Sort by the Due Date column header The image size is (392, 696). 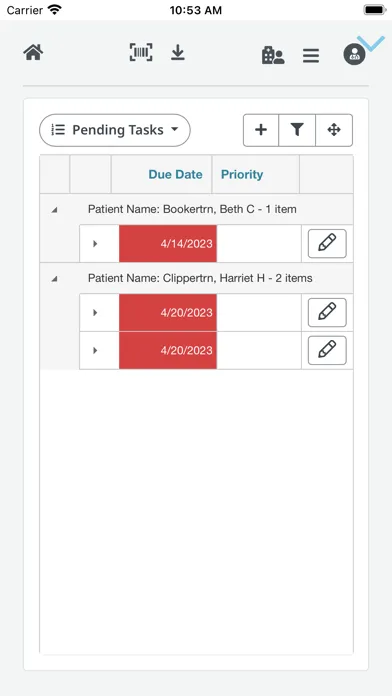[x=175, y=174]
